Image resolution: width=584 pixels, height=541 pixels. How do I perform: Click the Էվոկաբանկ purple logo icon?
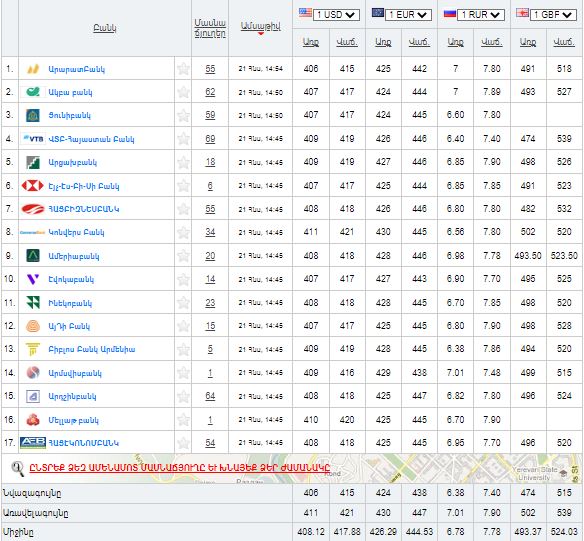tap(33, 279)
